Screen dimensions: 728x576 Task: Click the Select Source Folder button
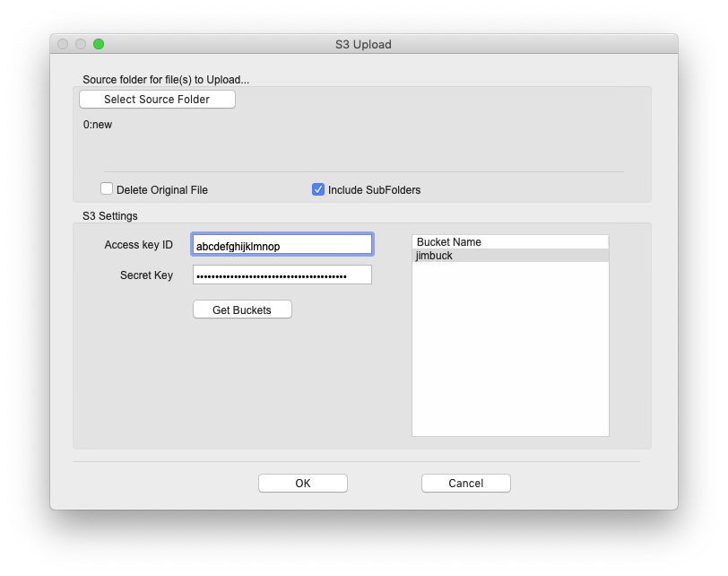tap(157, 100)
